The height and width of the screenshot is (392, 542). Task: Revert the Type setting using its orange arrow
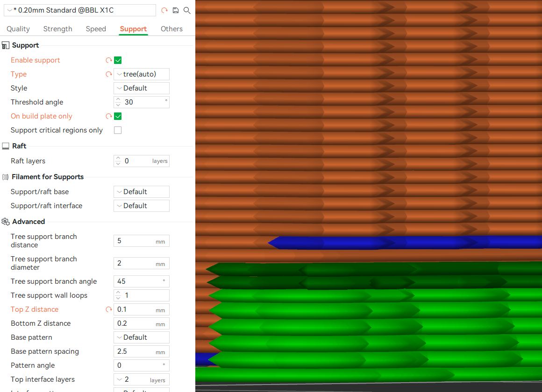(x=108, y=74)
